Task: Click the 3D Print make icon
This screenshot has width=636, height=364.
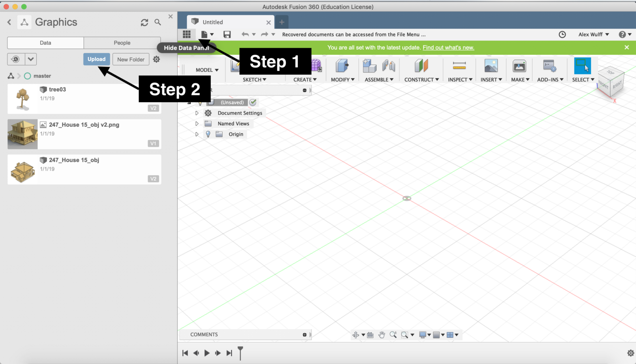Action: click(519, 66)
